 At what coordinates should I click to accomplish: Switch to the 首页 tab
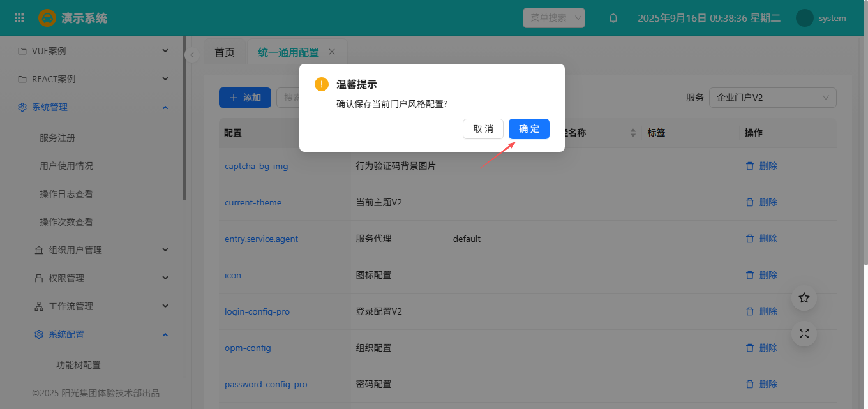(x=225, y=52)
